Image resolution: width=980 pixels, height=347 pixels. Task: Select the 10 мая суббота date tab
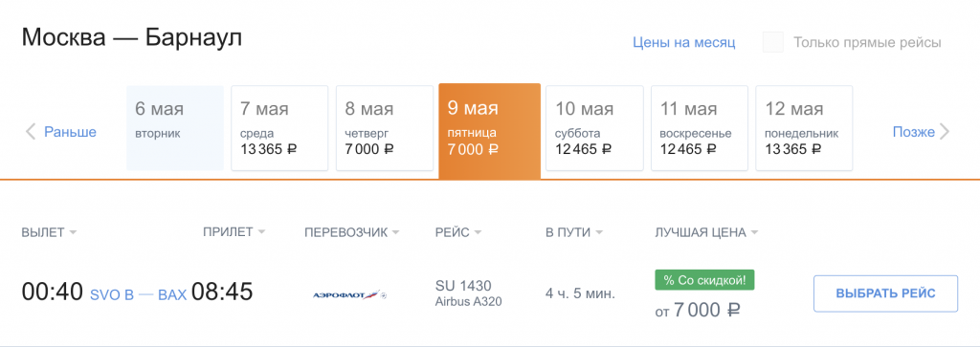coord(594,128)
